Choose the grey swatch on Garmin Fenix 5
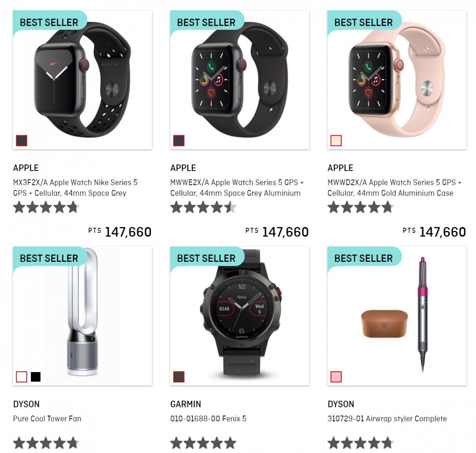The height and width of the screenshot is (453, 476). pos(179,377)
